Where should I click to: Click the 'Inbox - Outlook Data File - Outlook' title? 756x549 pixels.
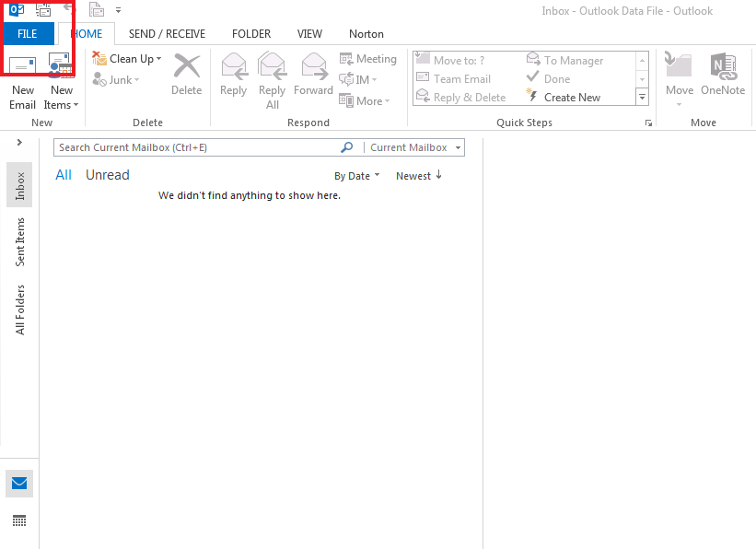(x=627, y=11)
